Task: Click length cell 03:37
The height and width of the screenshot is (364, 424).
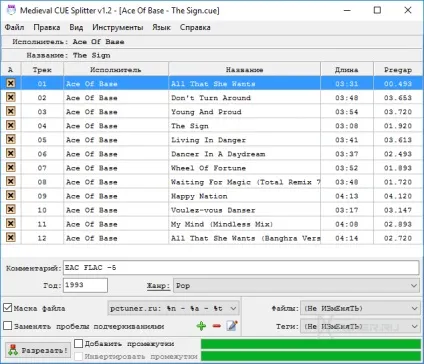Action: 347,154
